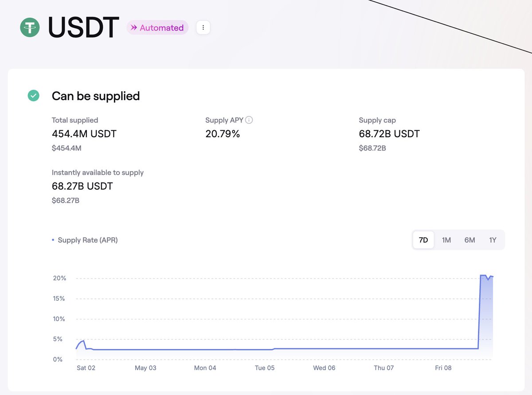
Task: Switch chart to 1Y range
Action: [x=493, y=240]
